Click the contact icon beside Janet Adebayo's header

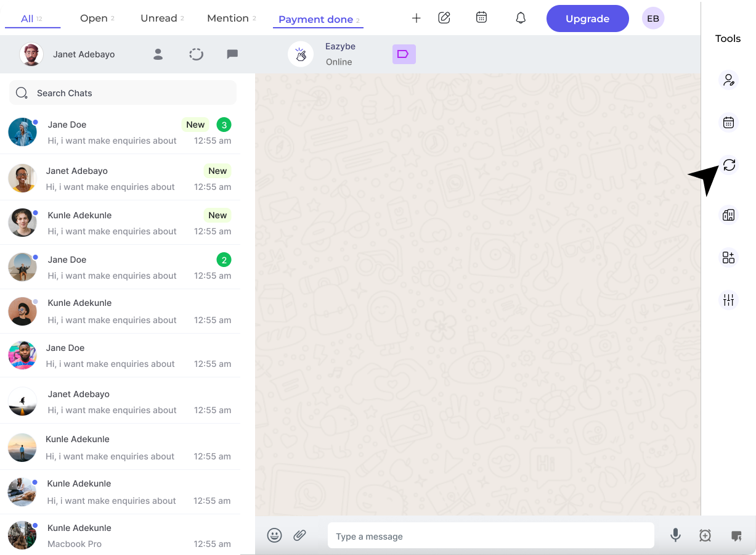[158, 54]
